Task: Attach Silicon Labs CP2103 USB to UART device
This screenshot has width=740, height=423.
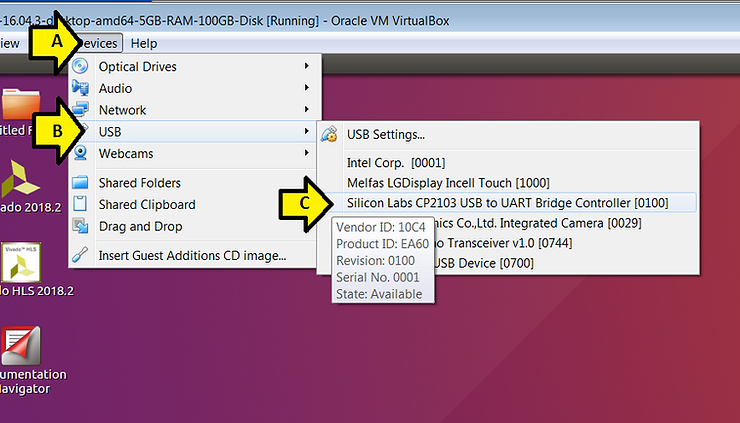Action: [506, 203]
